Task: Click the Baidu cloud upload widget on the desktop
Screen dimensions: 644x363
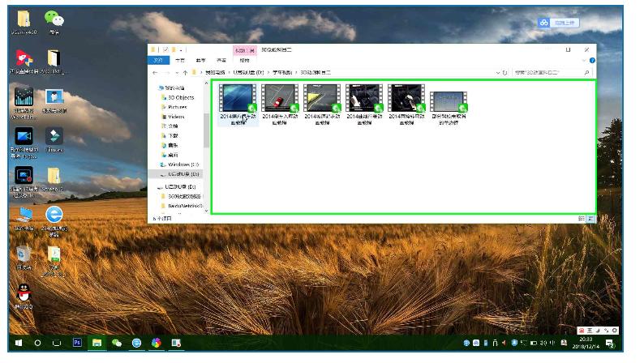Action: 558,23
